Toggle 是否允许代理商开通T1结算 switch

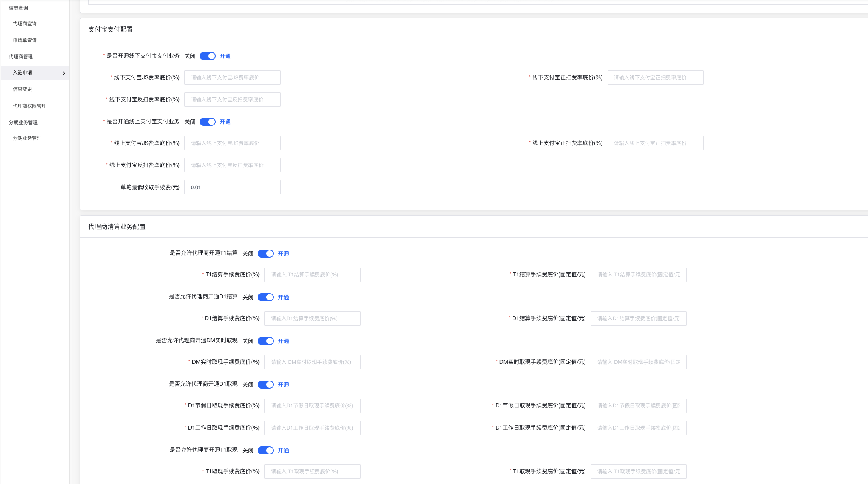click(x=266, y=254)
